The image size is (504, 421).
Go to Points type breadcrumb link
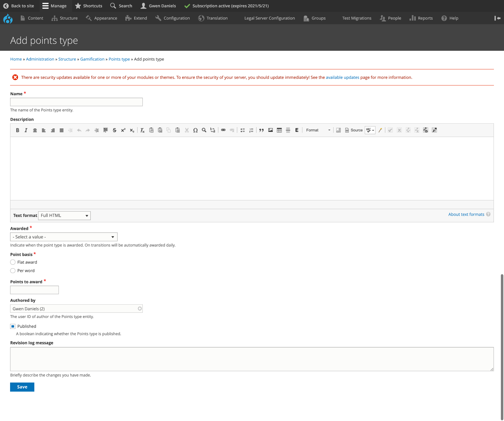tap(119, 59)
